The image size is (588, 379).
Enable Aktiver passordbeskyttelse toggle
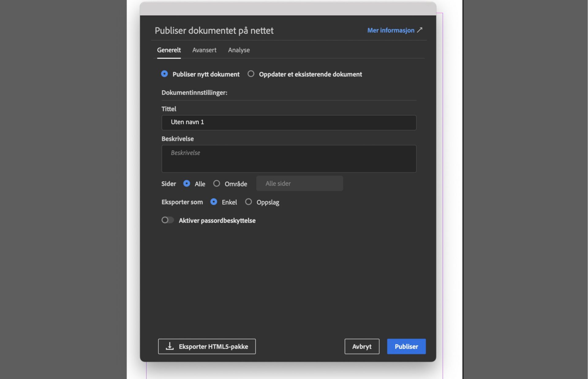tap(168, 220)
